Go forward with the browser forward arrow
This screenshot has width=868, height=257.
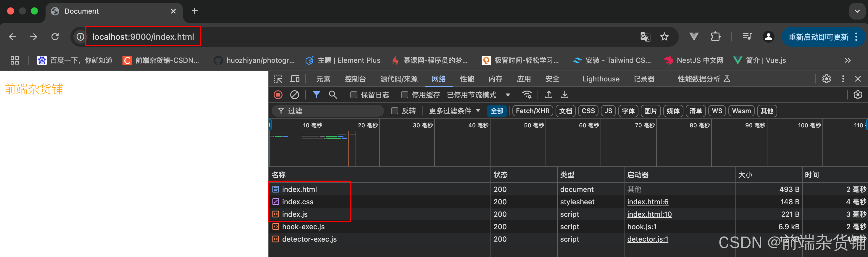(33, 37)
